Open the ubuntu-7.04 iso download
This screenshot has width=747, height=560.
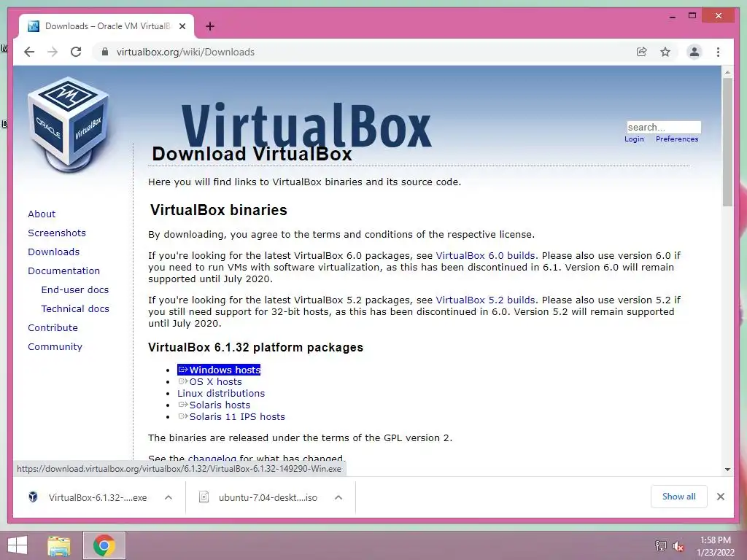(268, 497)
